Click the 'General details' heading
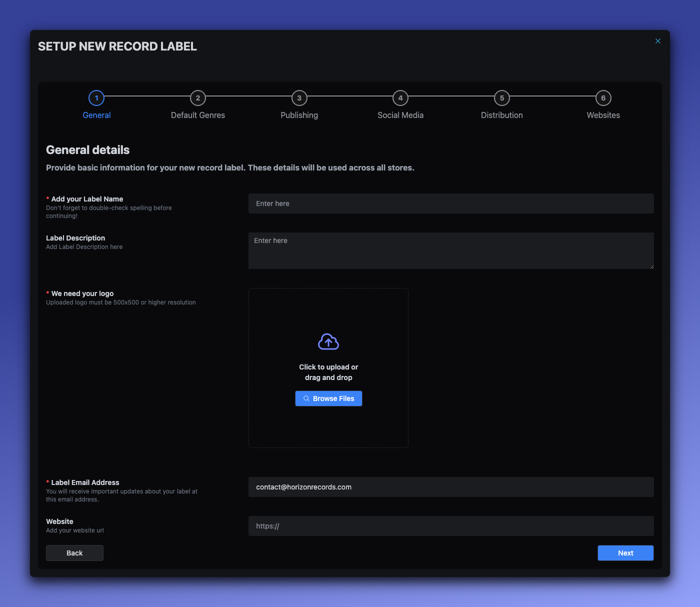Screen dimensions: 700x607 [x=88, y=150]
